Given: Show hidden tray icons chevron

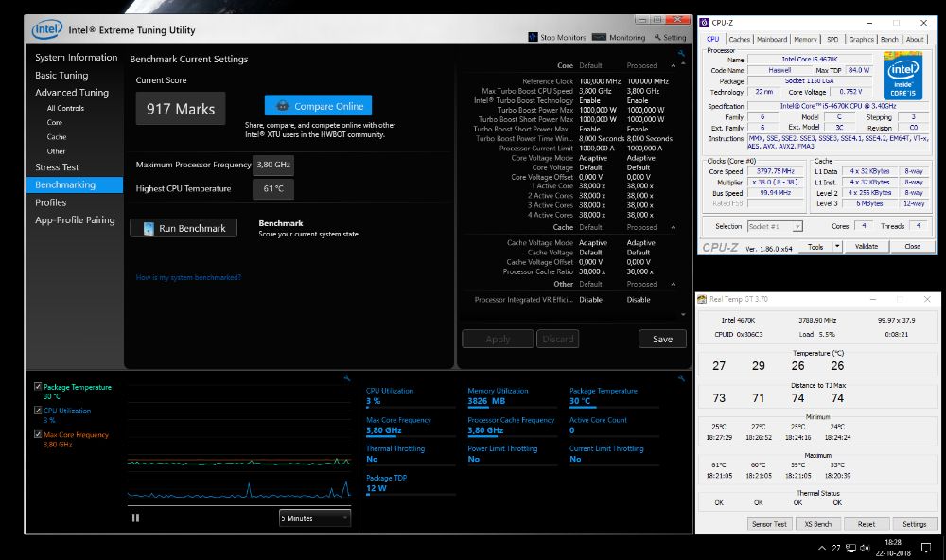Looking at the screenshot, I should click(x=822, y=548).
